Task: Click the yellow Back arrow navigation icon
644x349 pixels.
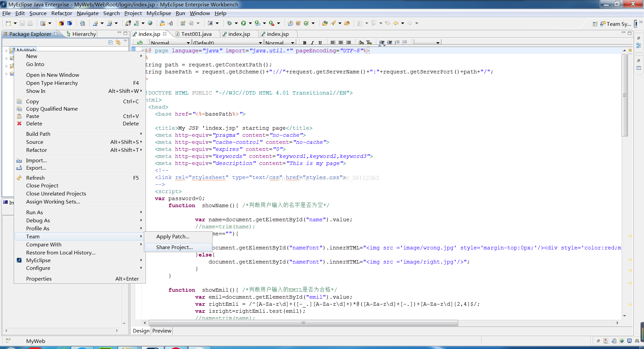Action: [396, 23]
